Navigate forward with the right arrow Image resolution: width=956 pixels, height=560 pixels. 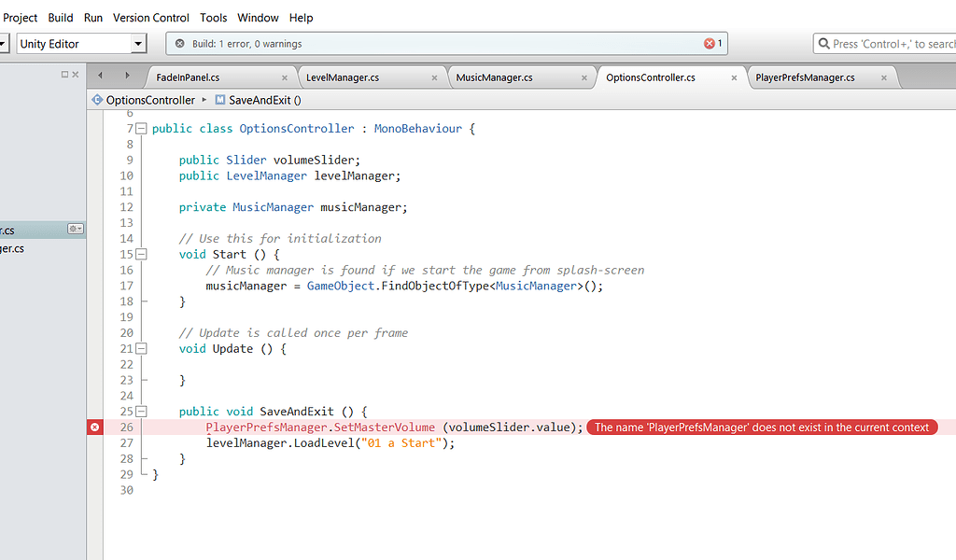point(127,76)
